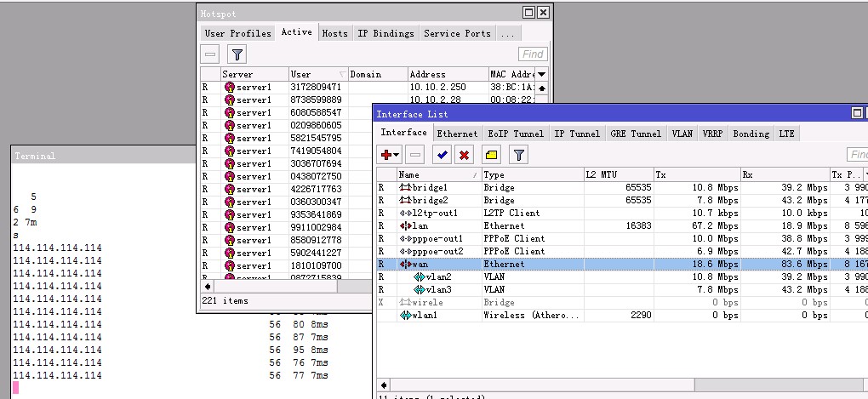Click the yellow Comment note button
The image size is (868, 399).
(491, 155)
